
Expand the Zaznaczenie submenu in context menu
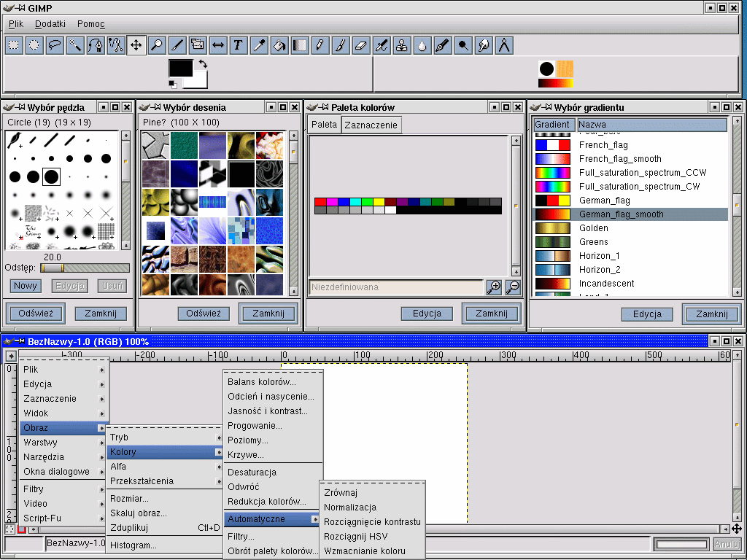(x=63, y=399)
